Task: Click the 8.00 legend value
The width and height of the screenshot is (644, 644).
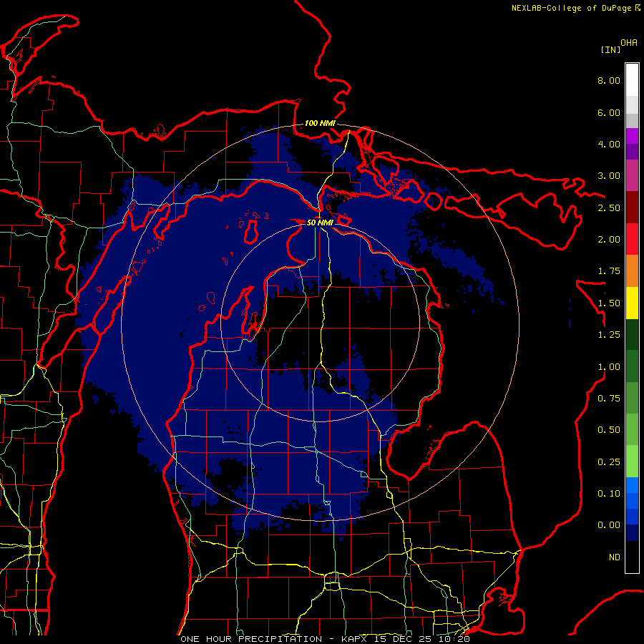Action: 609,80
